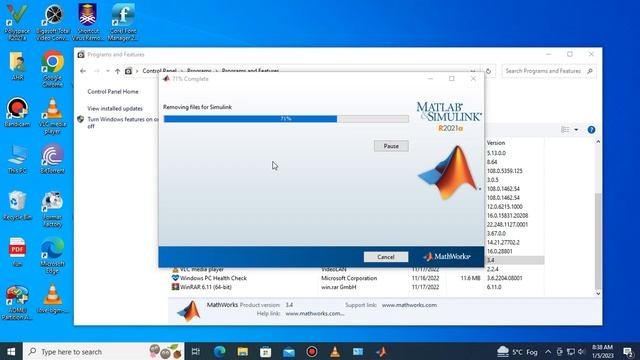
Task: Open Microsoft Edge desktop shortcut
Action: (x=53, y=256)
